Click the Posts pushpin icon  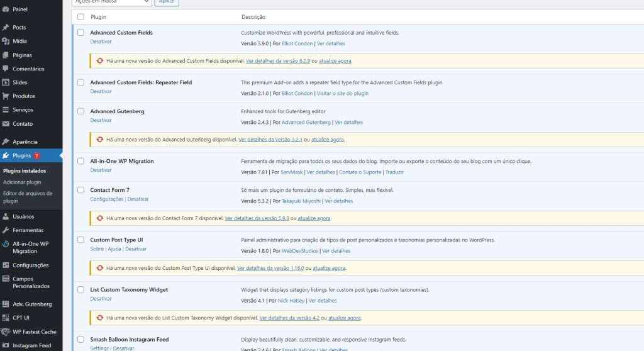pyautogui.click(x=5, y=27)
